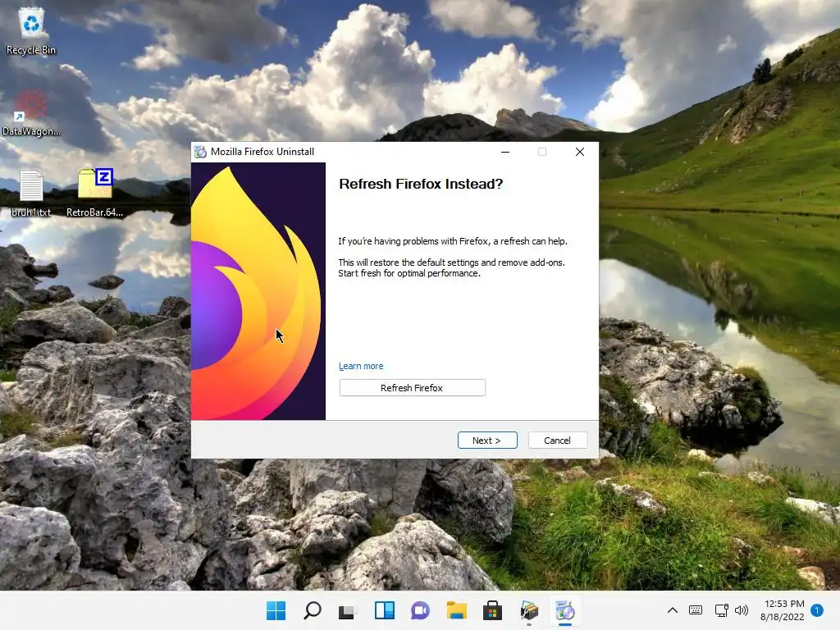Click the Firefox logo artwork panel

258,291
